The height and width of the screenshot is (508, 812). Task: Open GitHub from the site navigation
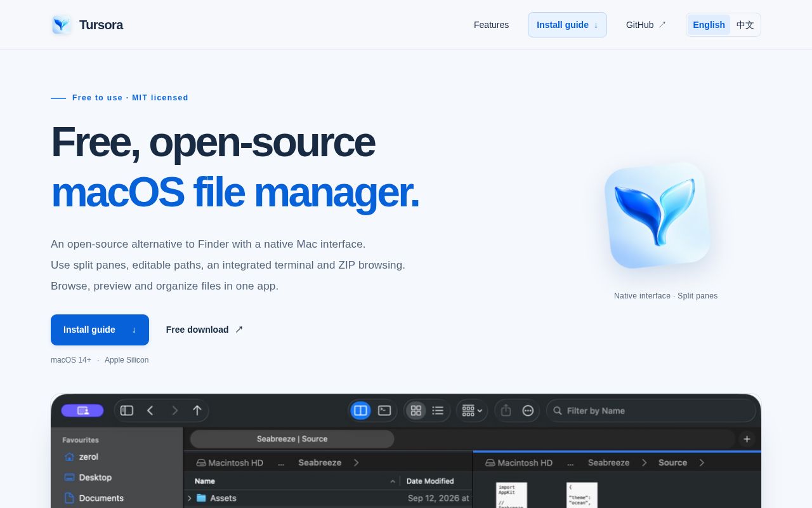[646, 25]
